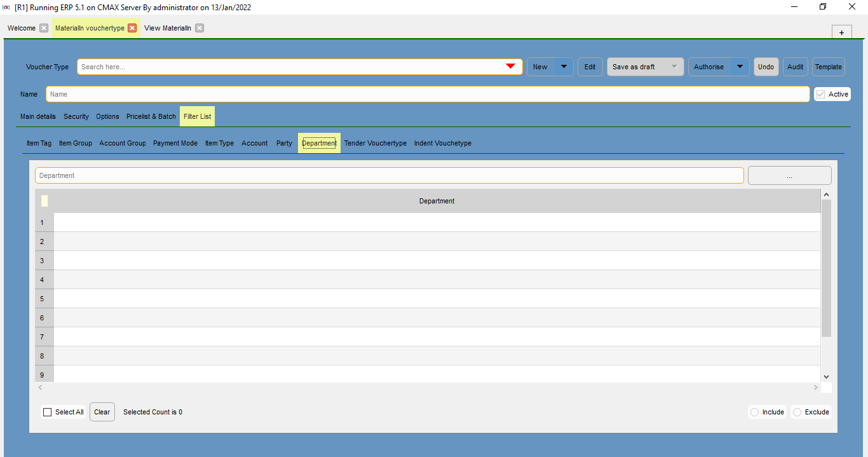The width and height of the screenshot is (868, 457).
Task: Click the Authorise button
Action: (709, 67)
